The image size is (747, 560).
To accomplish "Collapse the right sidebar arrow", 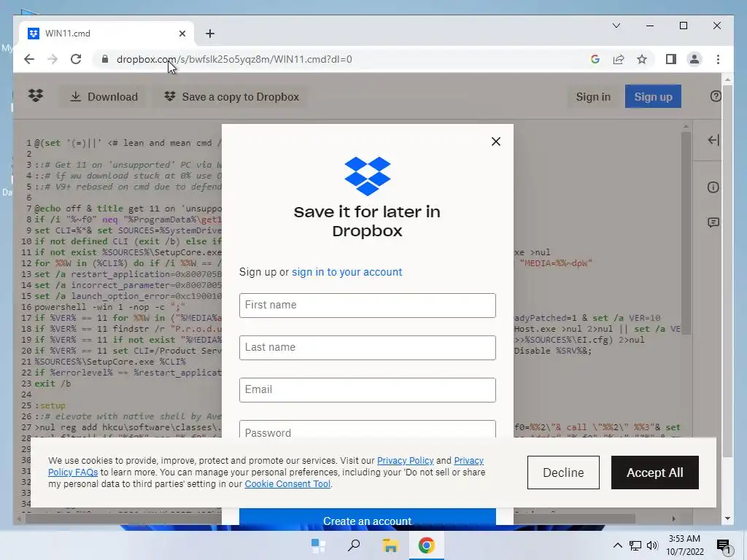I will coord(713,140).
